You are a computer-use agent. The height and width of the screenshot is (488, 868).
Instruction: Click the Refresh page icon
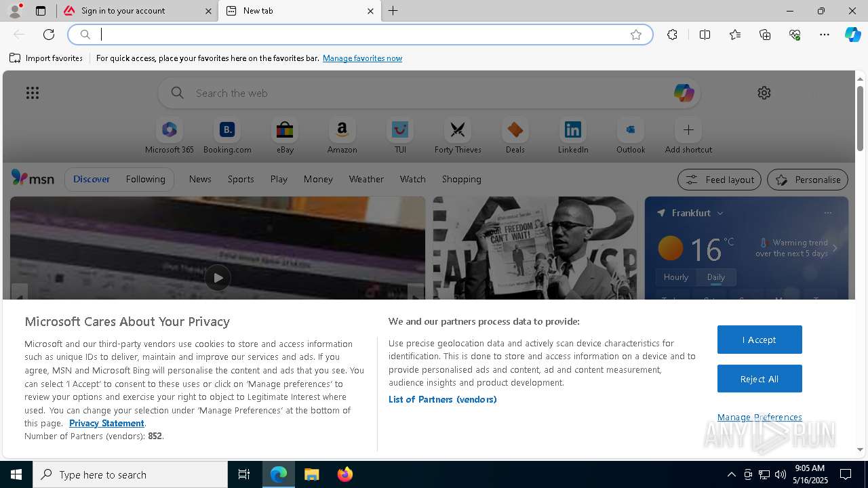point(49,35)
